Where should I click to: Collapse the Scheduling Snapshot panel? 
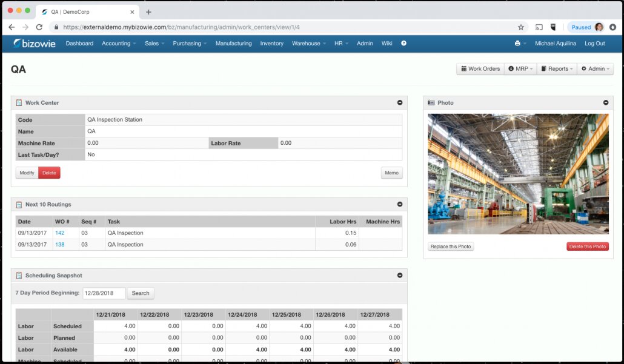[400, 276]
